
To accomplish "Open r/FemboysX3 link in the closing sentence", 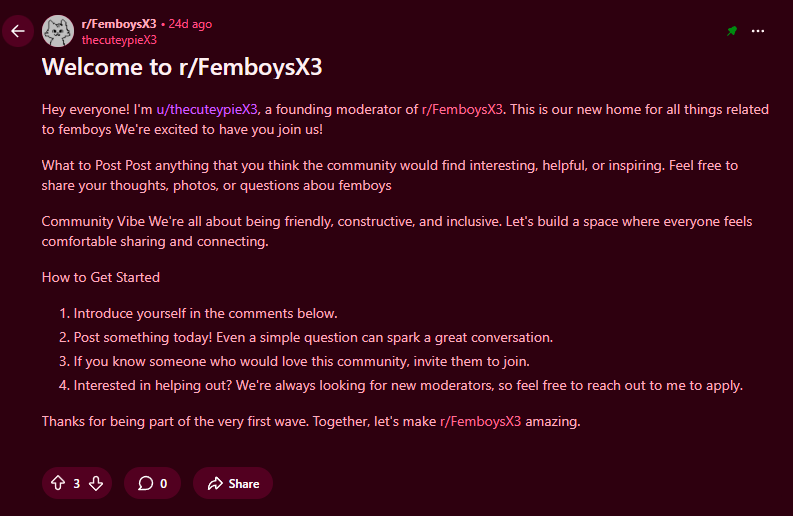I will (480, 421).
